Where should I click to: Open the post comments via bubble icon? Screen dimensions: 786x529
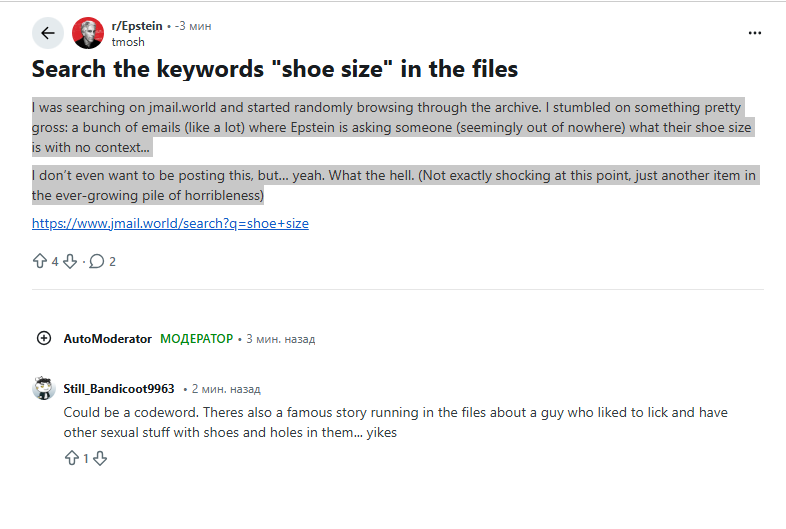point(97,261)
